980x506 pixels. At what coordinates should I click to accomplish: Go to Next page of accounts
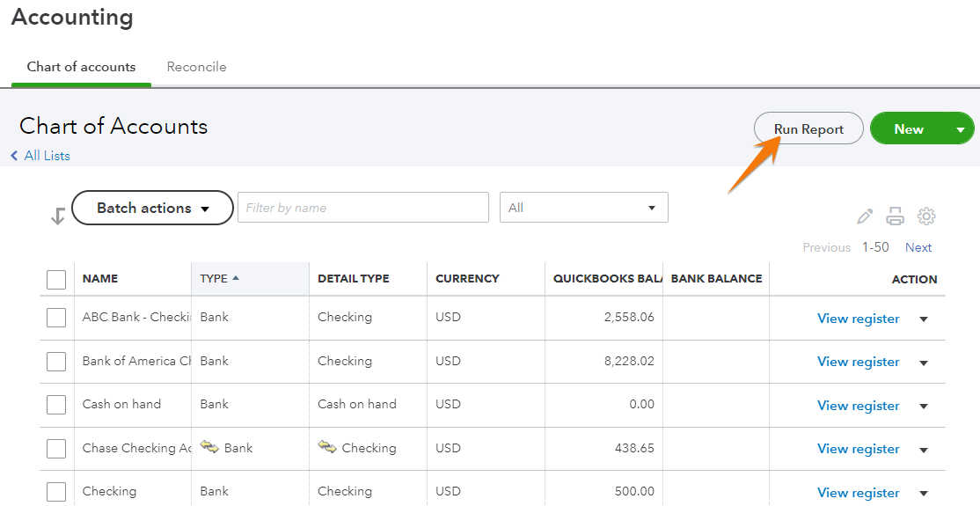918,247
